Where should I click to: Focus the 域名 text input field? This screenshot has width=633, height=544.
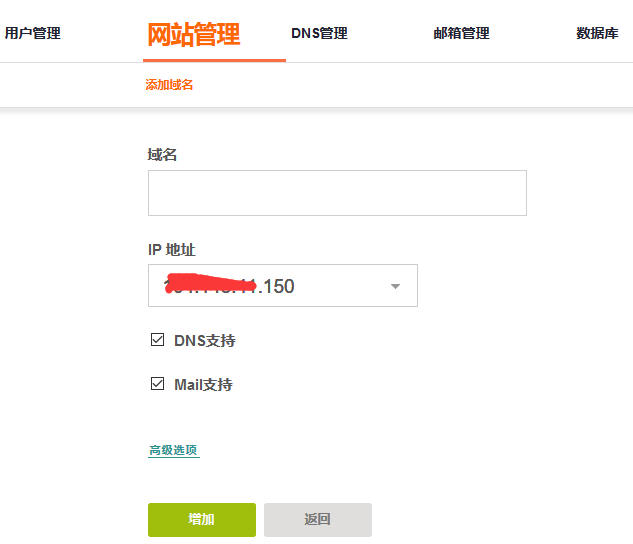pos(337,193)
